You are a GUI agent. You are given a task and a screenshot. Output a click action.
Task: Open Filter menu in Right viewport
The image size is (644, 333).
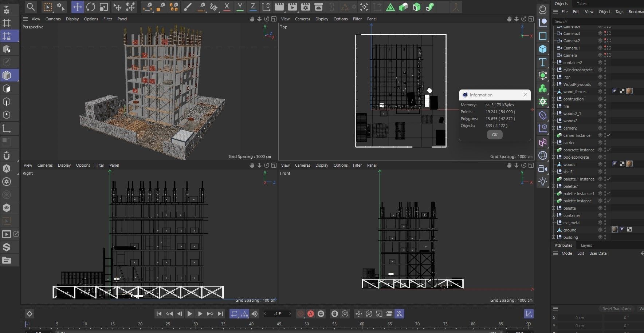[x=100, y=165]
